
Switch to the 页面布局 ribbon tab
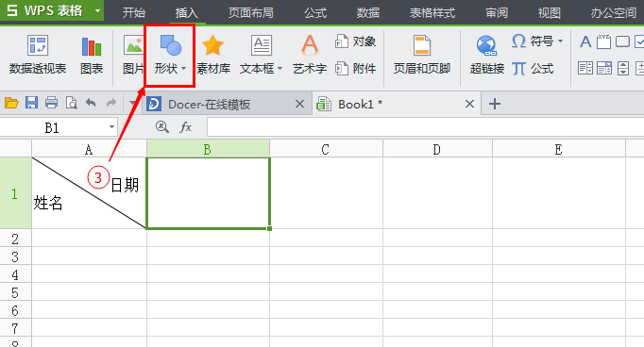(x=250, y=12)
